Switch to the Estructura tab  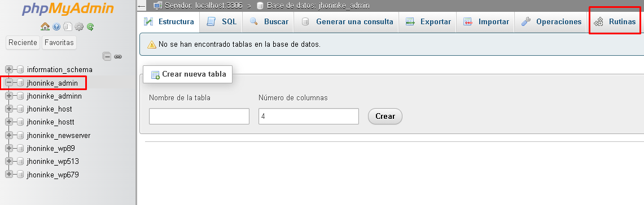(169, 22)
